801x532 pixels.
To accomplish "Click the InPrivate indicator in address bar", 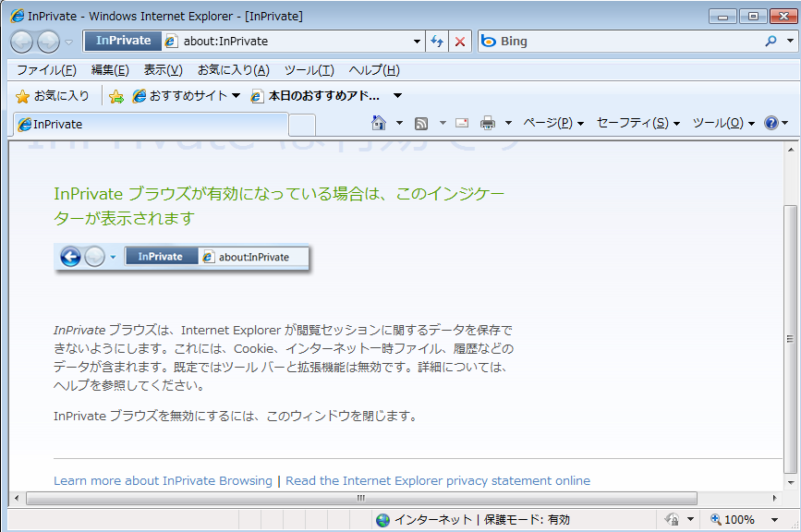I will (x=123, y=41).
